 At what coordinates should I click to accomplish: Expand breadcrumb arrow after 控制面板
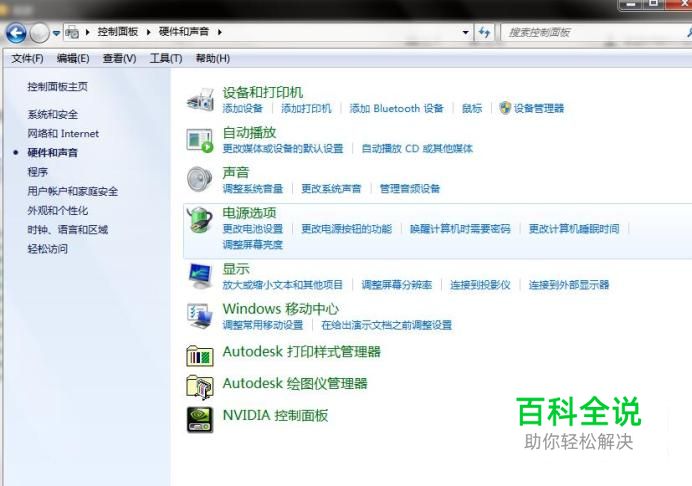click(x=148, y=32)
